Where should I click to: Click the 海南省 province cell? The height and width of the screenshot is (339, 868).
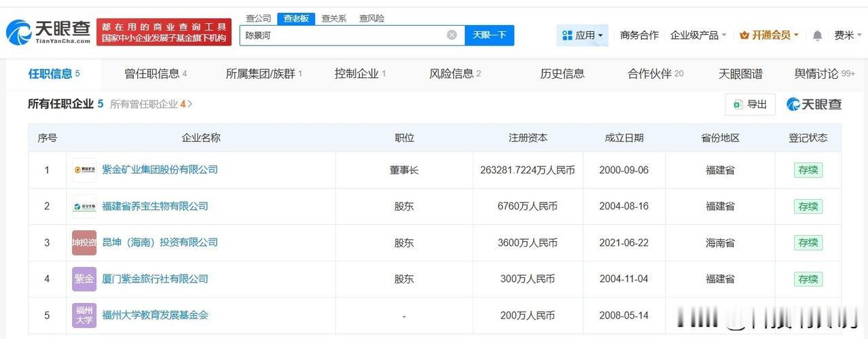721,243
